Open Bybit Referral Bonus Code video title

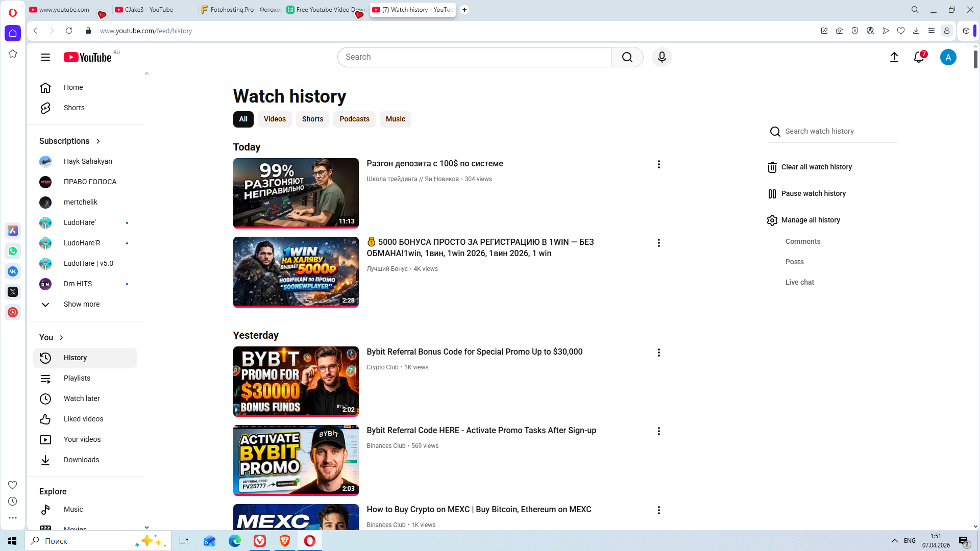[x=474, y=352]
